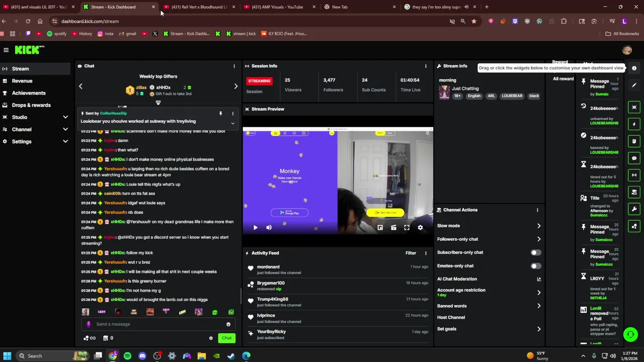This screenshot has height=362, width=644.
Task: Switch to AMF Visuals YouTube tab
Action: click(279, 7)
